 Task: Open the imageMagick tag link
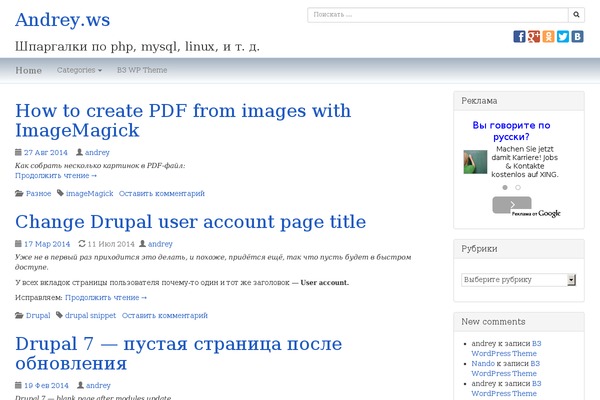pyautogui.click(x=90, y=193)
